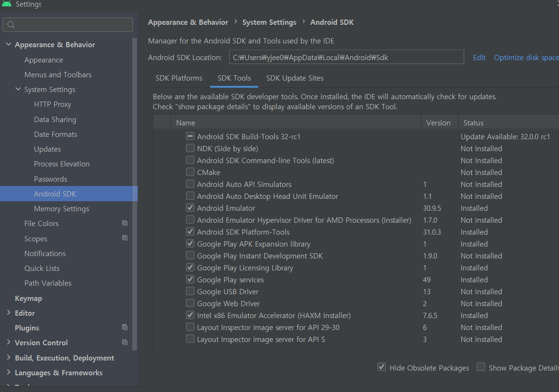Open Menus and Toolbars settings
This screenshot has width=559, height=392.
[58, 75]
